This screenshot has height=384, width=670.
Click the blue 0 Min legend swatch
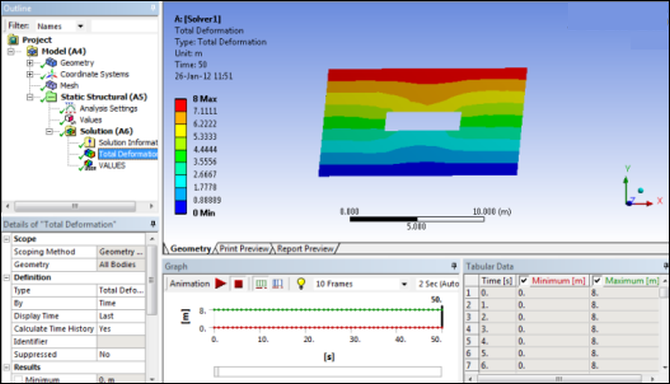click(181, 208)
